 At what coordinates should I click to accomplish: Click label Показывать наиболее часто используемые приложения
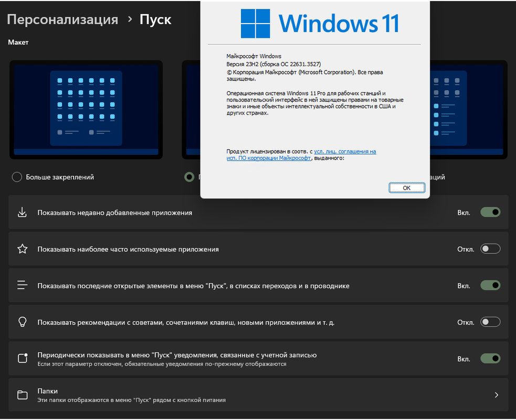[x=128, y=249]
